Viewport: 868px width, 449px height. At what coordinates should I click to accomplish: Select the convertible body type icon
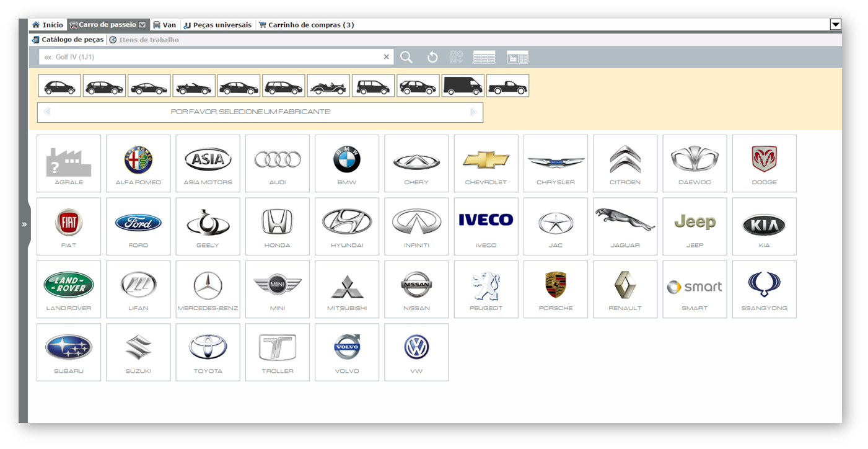pos(194,86)
